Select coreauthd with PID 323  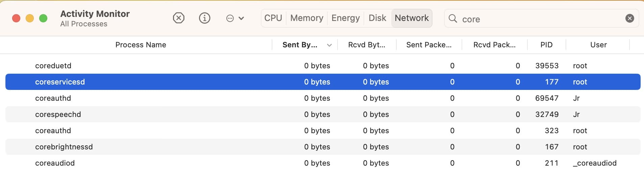tap(323, 130)
